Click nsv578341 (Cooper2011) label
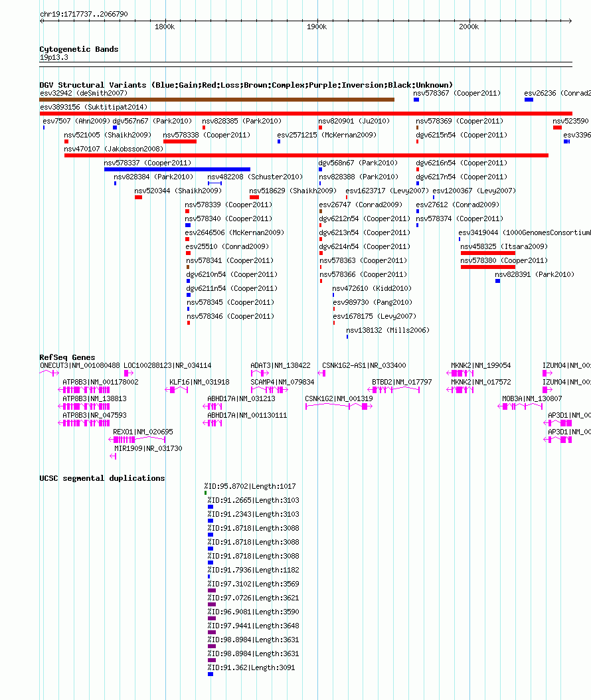Image resolution: width=591 pixels, height=700 pixels. pos(230,260)
